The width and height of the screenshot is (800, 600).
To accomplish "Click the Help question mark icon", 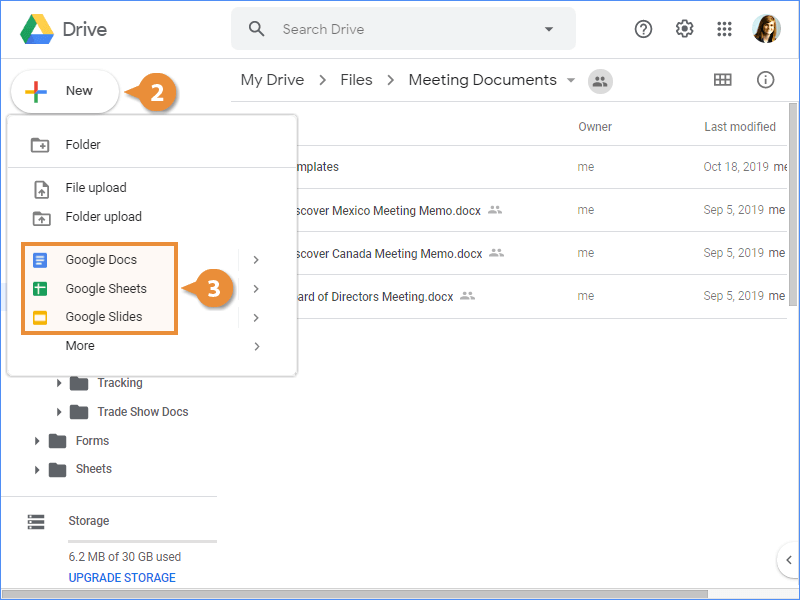I will (x=643, y=29).
